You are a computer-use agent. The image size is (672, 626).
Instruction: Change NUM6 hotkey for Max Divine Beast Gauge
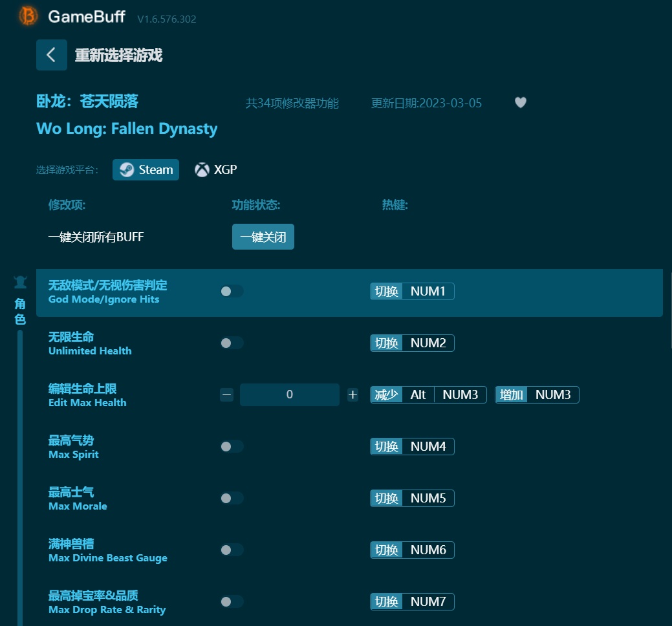[412, 550]
